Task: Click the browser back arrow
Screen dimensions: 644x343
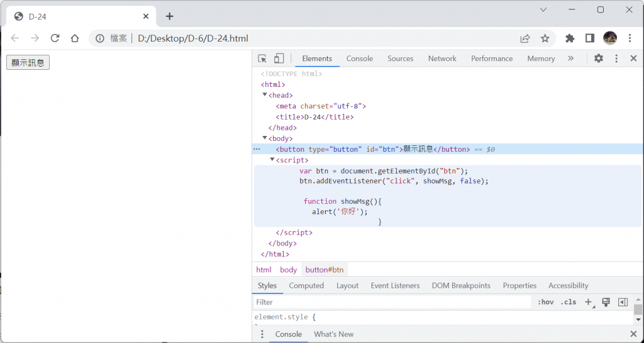Action: [15, 38]
